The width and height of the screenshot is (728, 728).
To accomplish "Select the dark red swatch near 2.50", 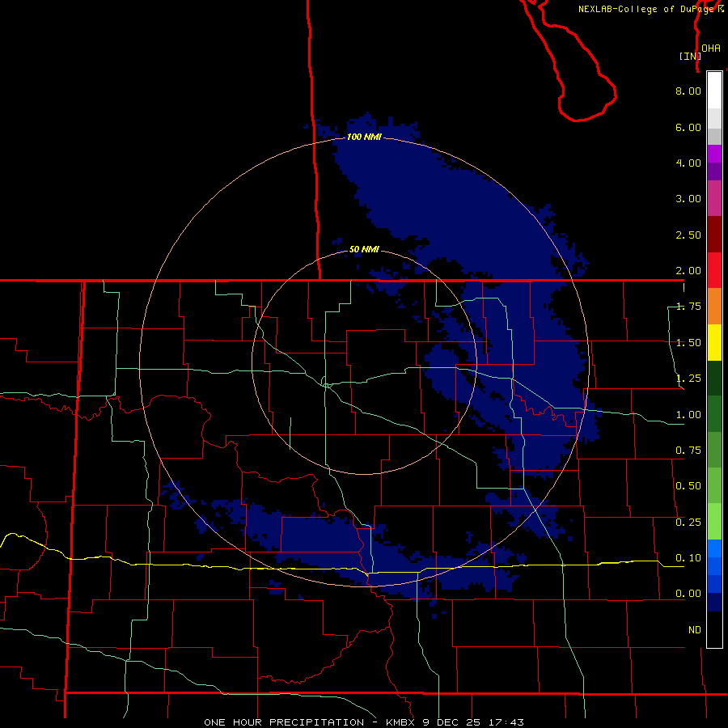I will (x=714, y=235).
